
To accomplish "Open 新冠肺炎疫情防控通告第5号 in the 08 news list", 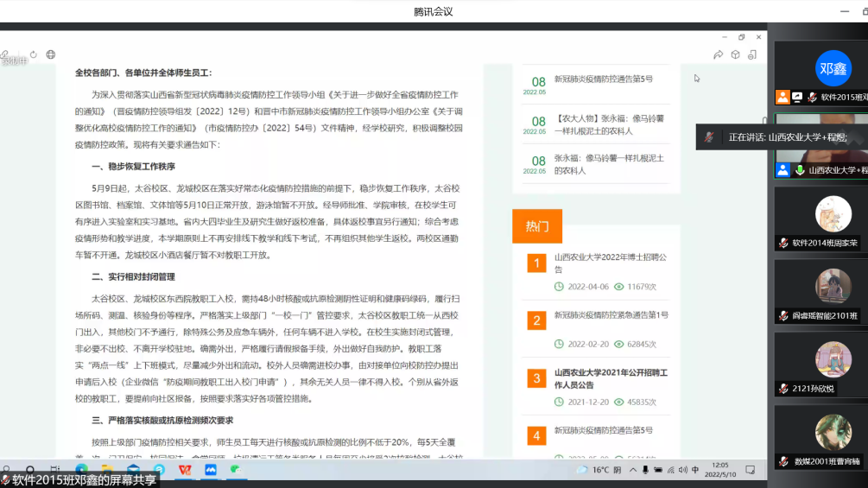I will click(x=604, y=79).
